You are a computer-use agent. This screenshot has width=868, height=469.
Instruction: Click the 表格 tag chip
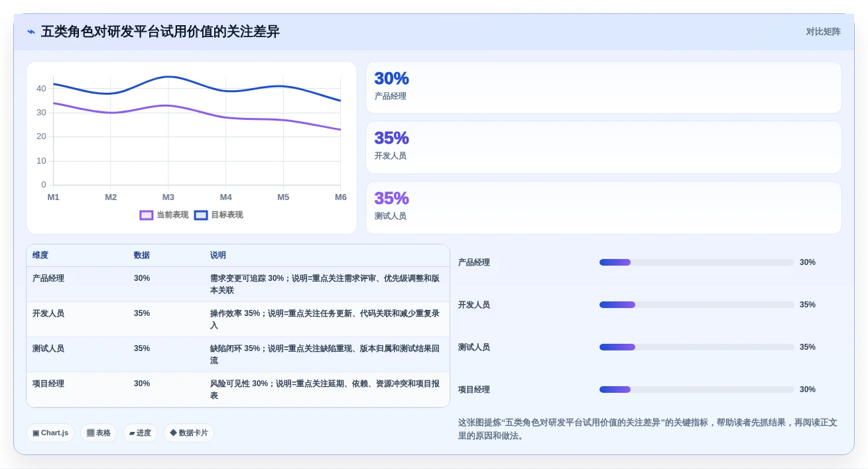[x=99, y=433]
